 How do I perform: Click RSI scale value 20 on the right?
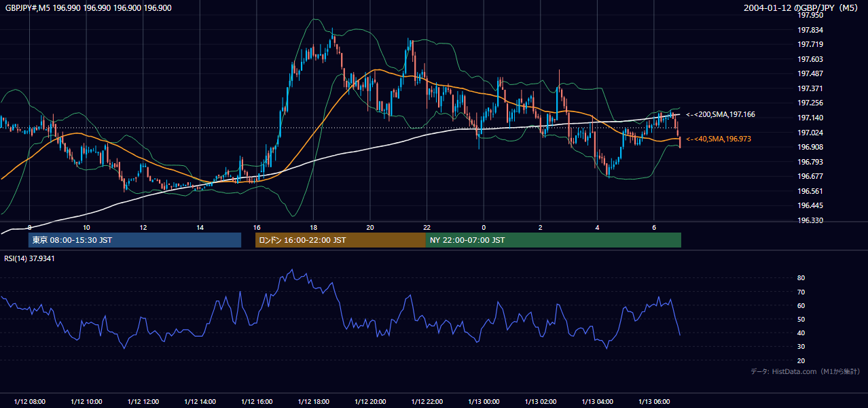801,360
